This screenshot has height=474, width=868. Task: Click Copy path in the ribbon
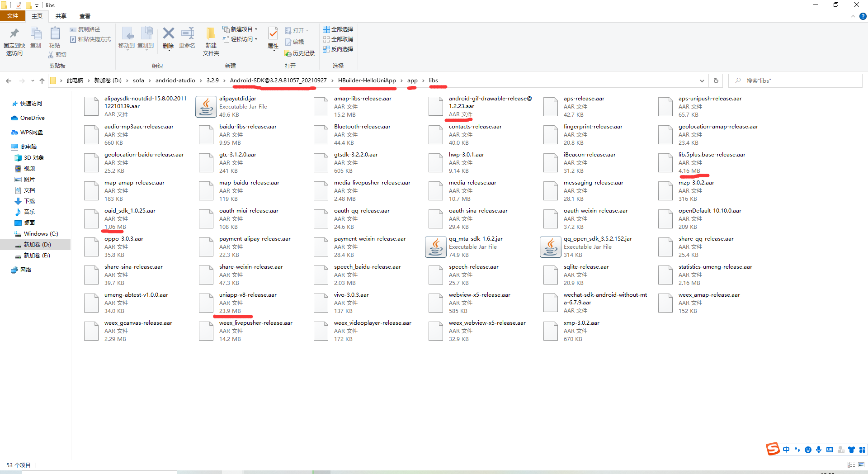pos(85,29)
